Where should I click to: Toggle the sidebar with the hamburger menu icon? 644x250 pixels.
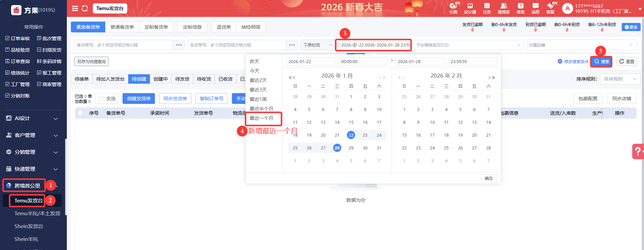point(75,8)
